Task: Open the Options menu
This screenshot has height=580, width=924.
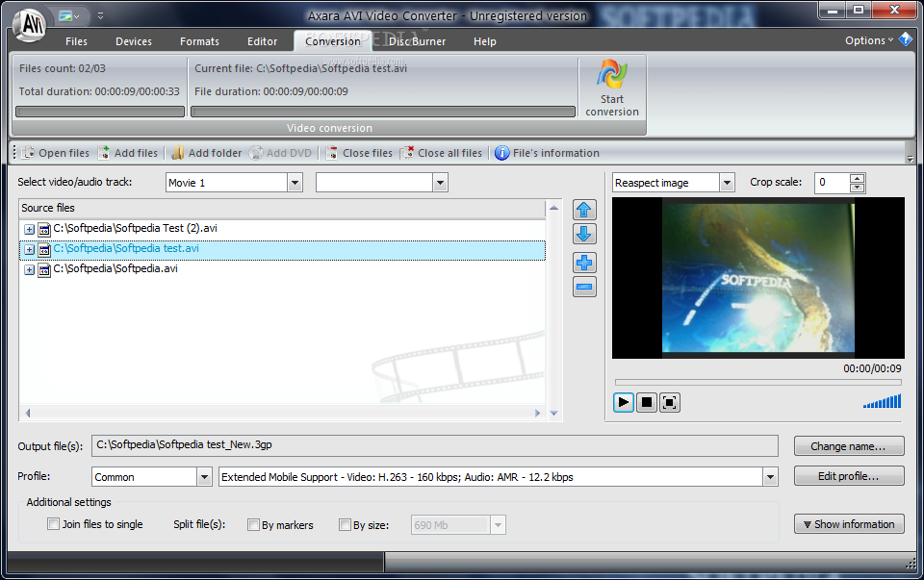Action: click(868, 40)
